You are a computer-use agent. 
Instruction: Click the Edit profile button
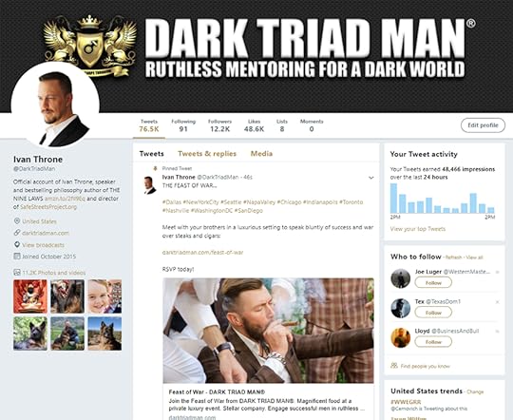click(x=483, y=125)
